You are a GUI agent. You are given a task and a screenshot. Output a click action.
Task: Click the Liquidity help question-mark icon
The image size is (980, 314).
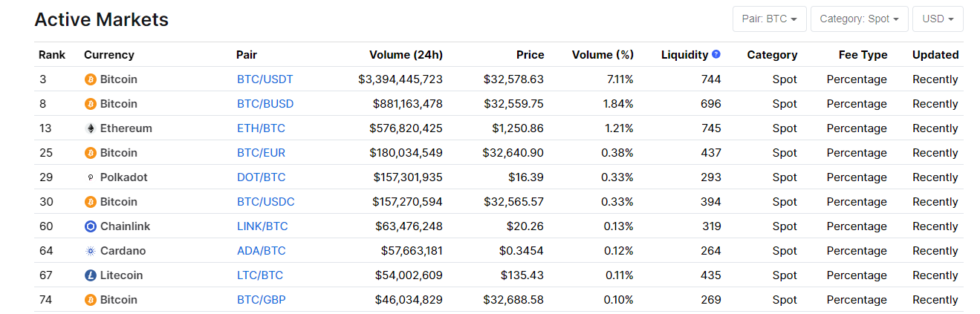[716, 54]
